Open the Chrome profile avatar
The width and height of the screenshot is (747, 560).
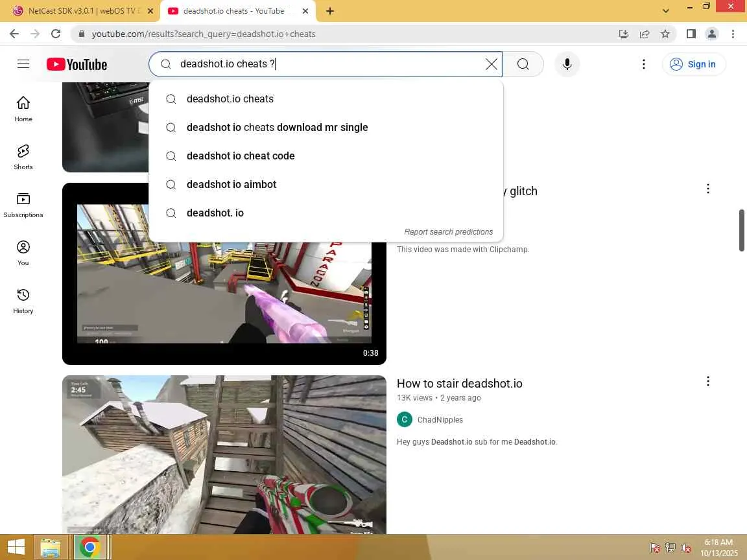(x=712, y=34)
